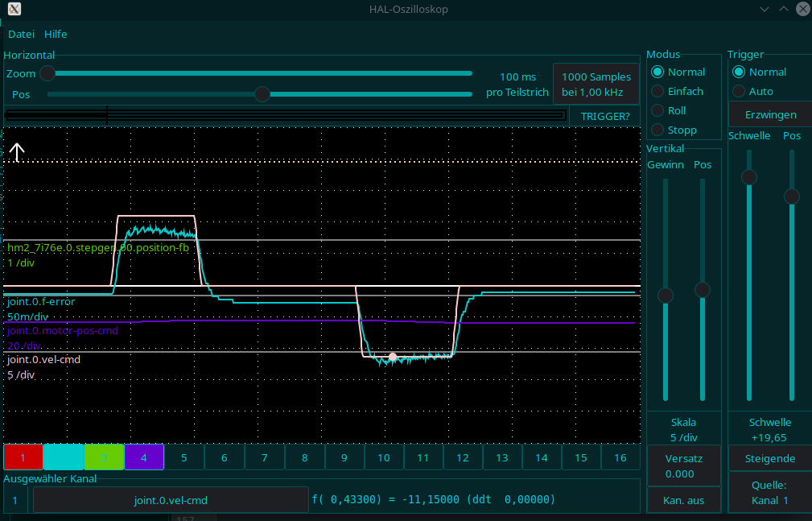Click the pink cursor dot on vel-cmd trace
Image resolution: width=812 pixels, height=521 pixels.
click(x=393, y=357)
